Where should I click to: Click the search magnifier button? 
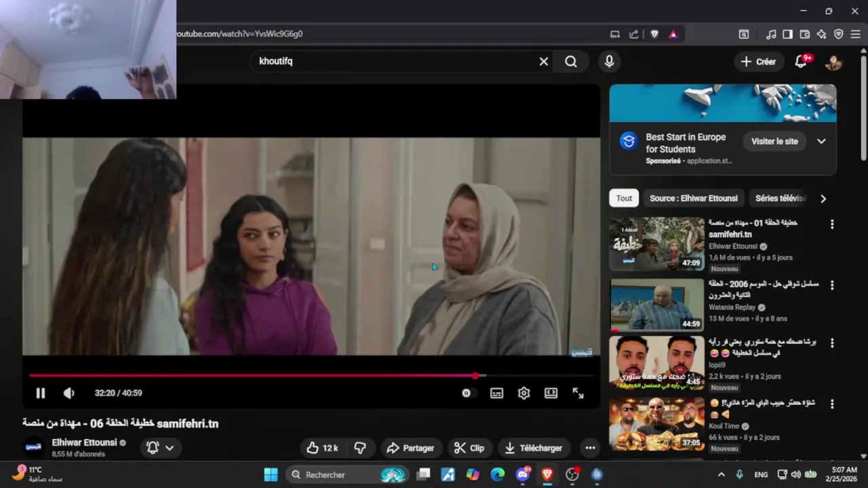coord(571,62)
